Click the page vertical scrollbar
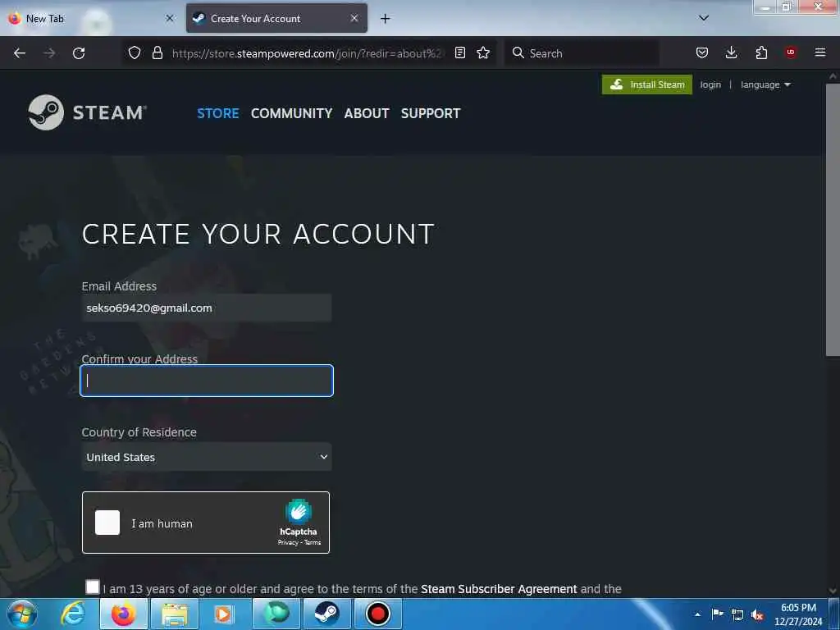 [833, 220]
